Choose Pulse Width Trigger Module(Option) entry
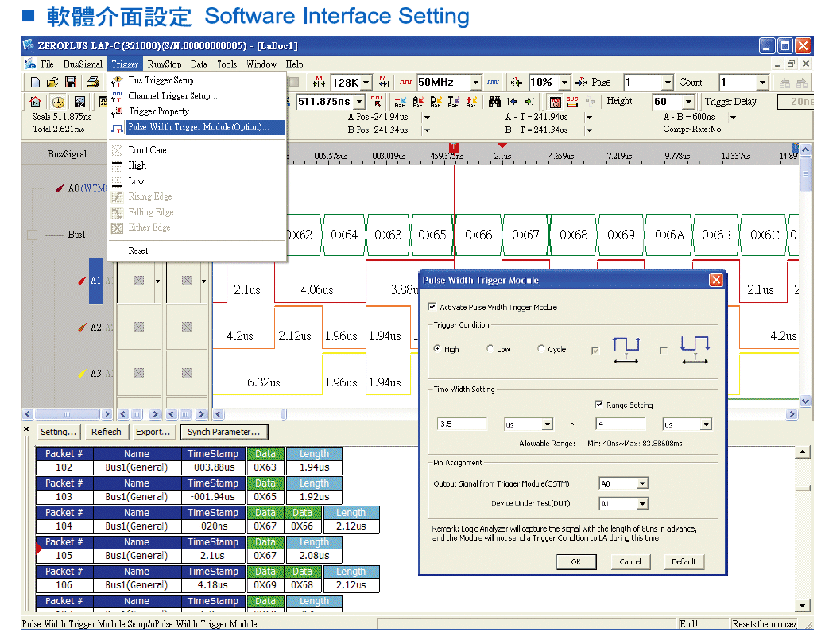825x644 pixels. point(197,127)
